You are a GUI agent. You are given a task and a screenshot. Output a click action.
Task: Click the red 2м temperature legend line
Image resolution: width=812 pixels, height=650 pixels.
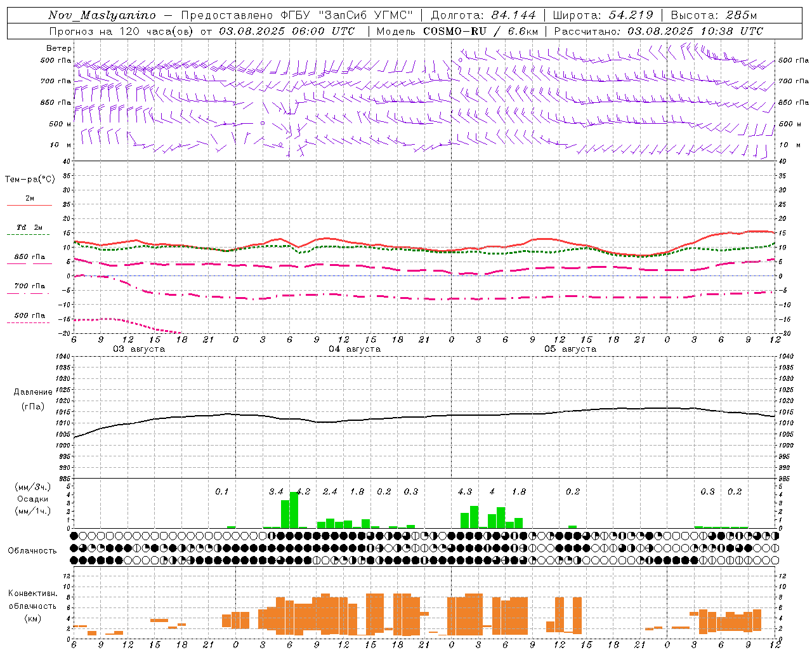29,205
